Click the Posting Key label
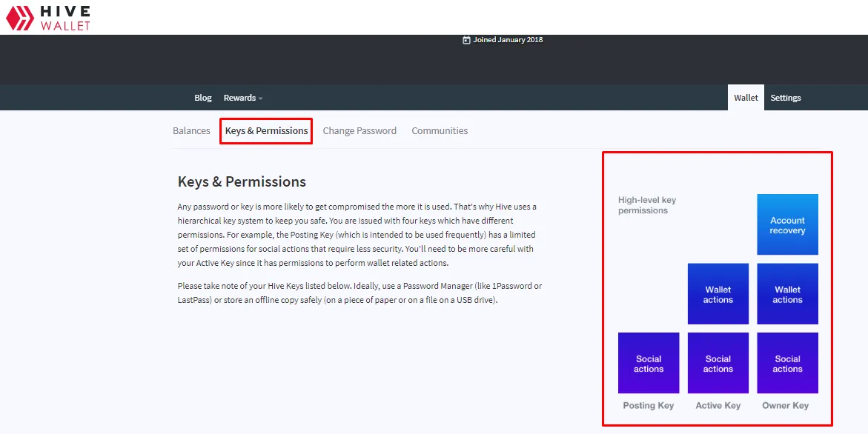The height and width of the screenshot is (434, 868). coord(649,405)
